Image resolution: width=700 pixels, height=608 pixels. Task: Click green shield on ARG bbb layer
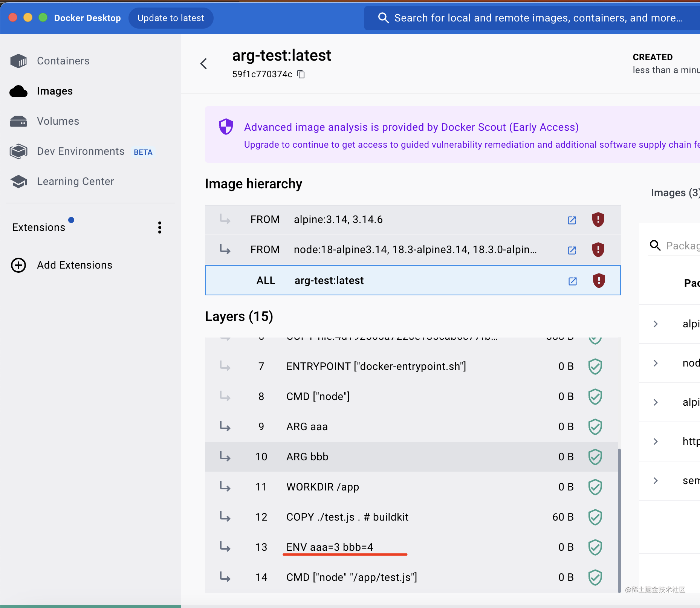click(x=595, y=457)
